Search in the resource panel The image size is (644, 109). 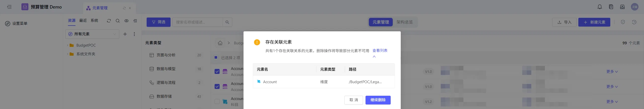[117, 21]
